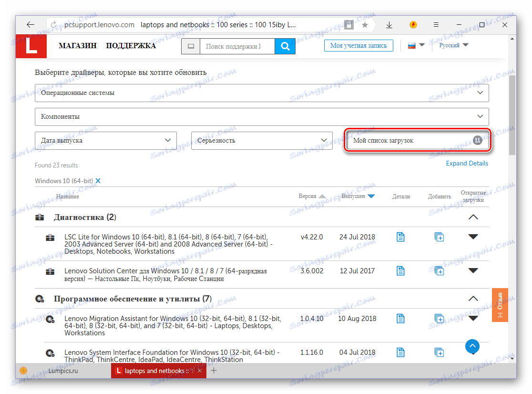Open Lenovo Migration Assistant link
Screen dimensions: 532x394
[x=173, y=325]
